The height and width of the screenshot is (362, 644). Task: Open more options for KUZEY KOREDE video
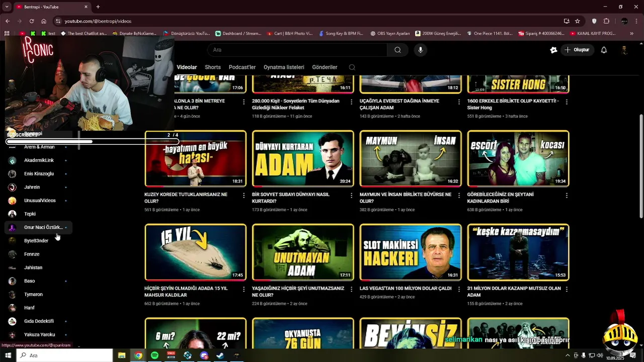244,195
